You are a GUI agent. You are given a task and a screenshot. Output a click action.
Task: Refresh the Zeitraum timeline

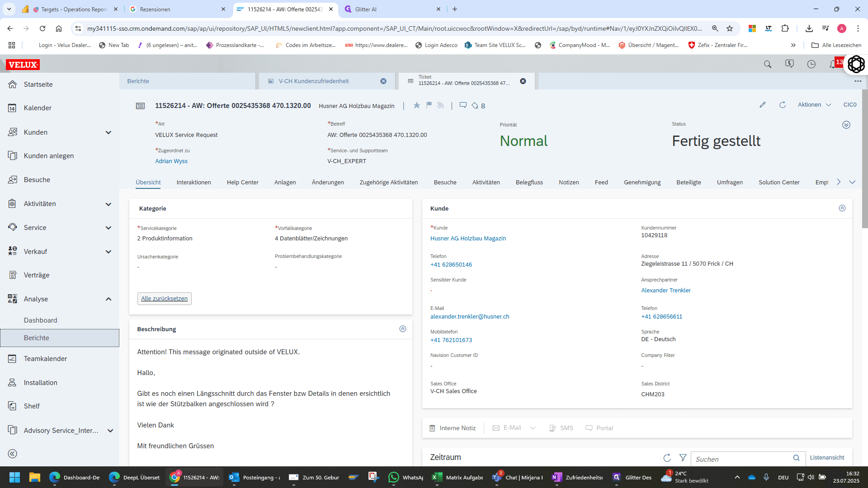tap(667, 458)
